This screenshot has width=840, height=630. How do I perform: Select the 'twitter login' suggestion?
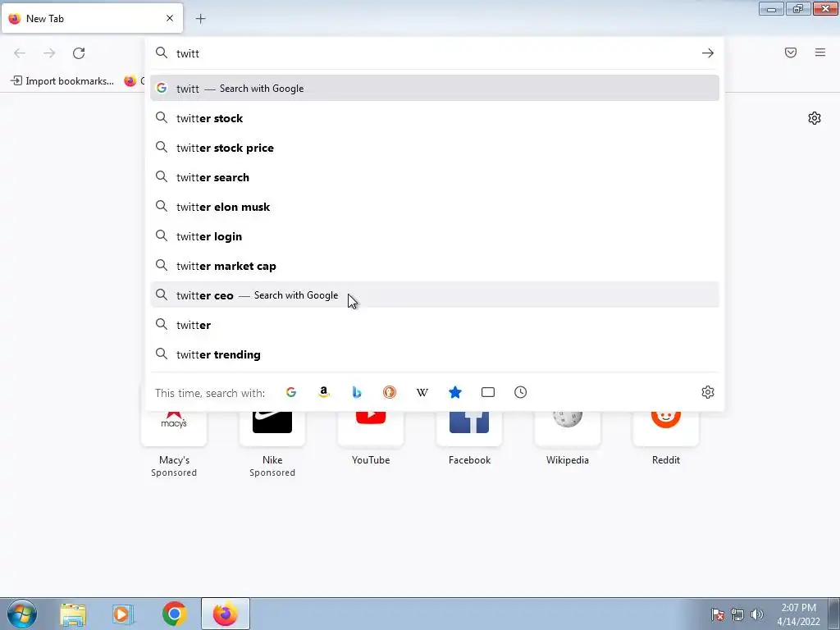[435, 236]
